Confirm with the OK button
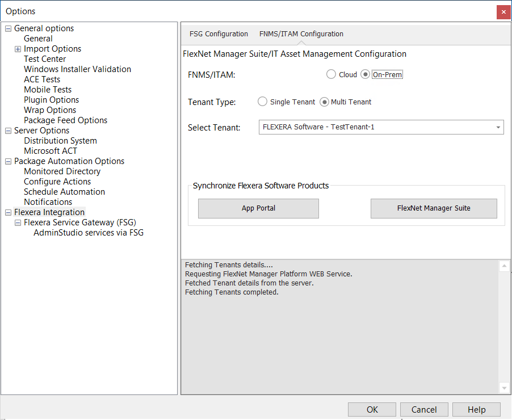Viewport: 512px width, 420px height. [372, 410]
